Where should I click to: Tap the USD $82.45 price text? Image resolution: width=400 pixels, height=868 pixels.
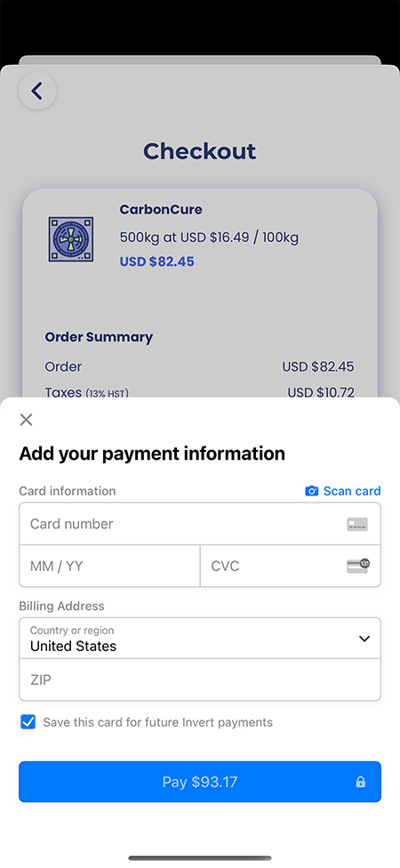coord(157,261)
